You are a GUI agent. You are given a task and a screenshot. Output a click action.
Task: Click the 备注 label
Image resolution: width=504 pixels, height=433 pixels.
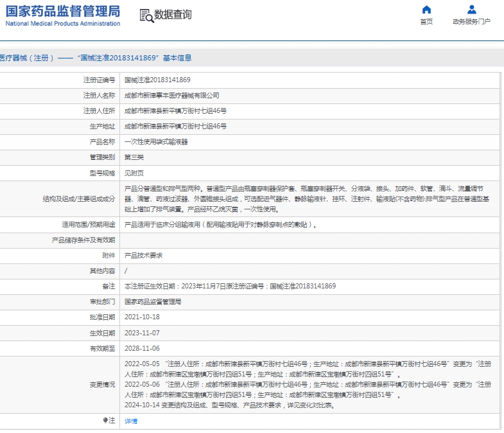point(109,286)
